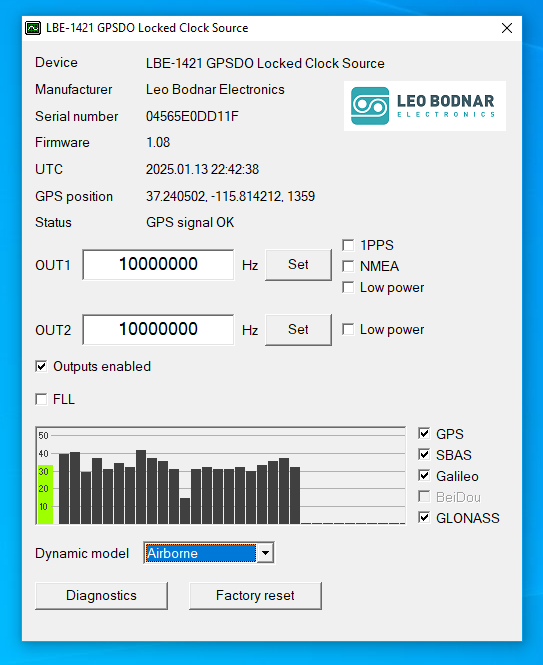The image size is (543, 665).
Task: Open the Dynamic model dropdown arrow
Action: click(x=266, y=553)
